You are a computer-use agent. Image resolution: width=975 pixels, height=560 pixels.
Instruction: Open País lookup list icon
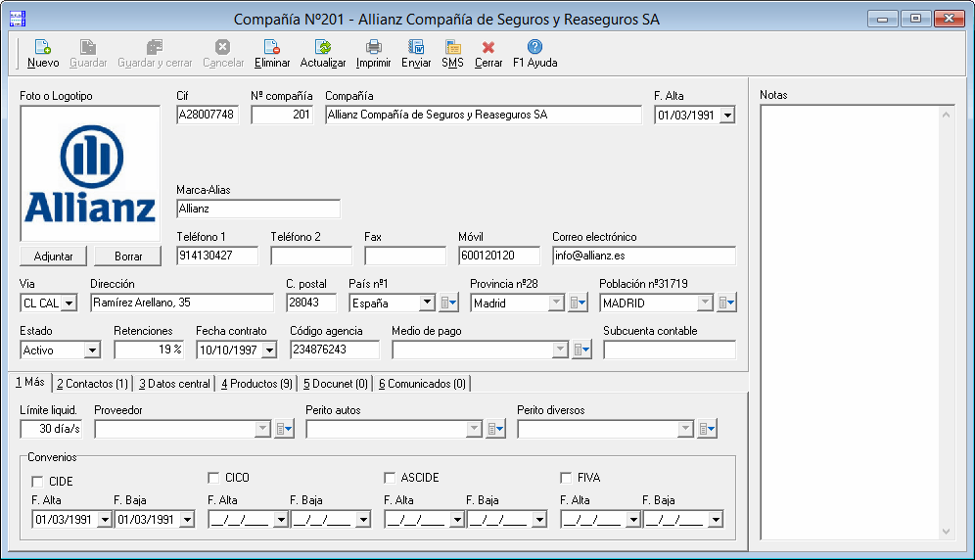448,303
